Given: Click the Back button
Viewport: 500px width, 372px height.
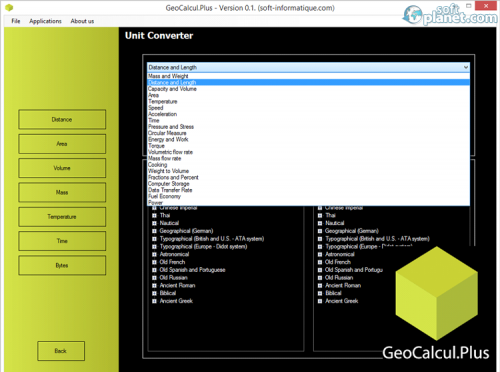Looking at the screenshot, I should tap(61, 351).
